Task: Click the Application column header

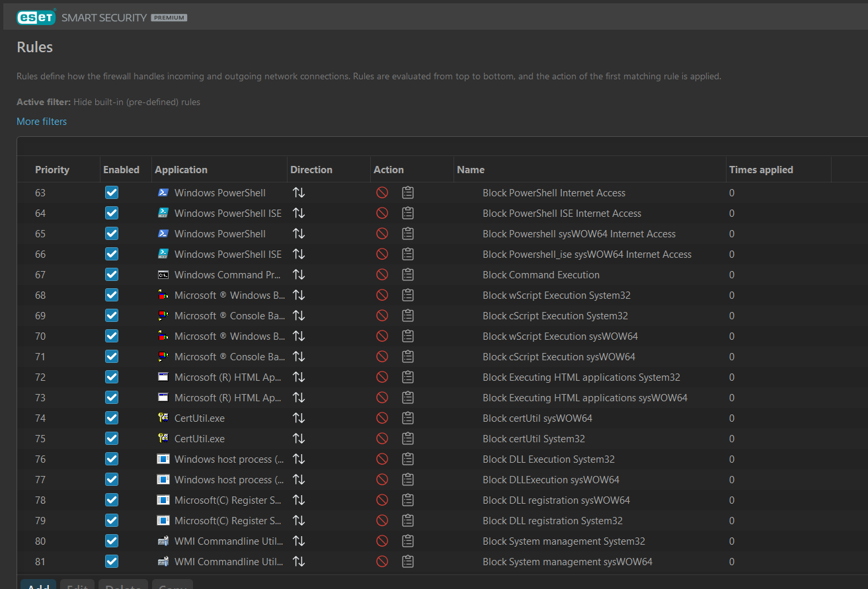Action: (x=181, y=170)
